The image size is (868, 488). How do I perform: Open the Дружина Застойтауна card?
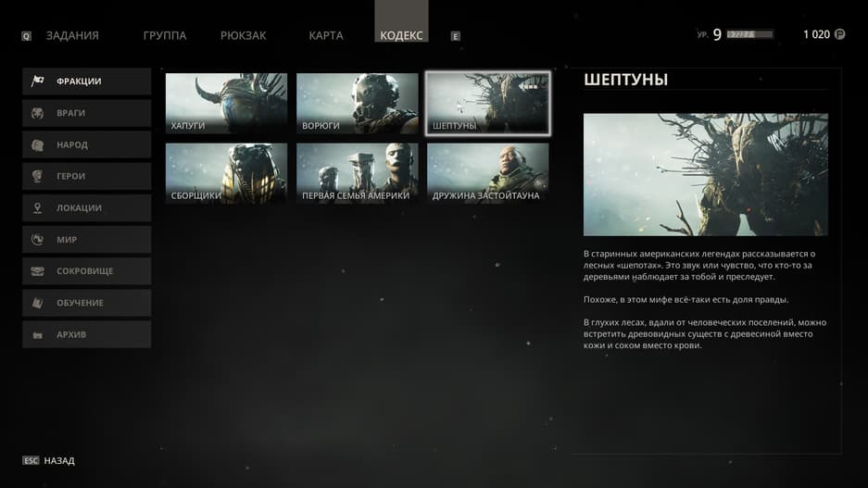click(x=487, y=174)
